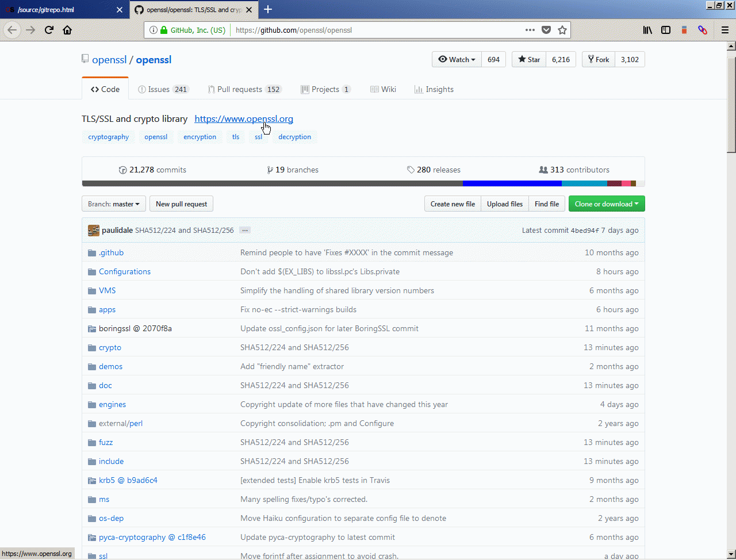Open the Pull requests tab

245,90
